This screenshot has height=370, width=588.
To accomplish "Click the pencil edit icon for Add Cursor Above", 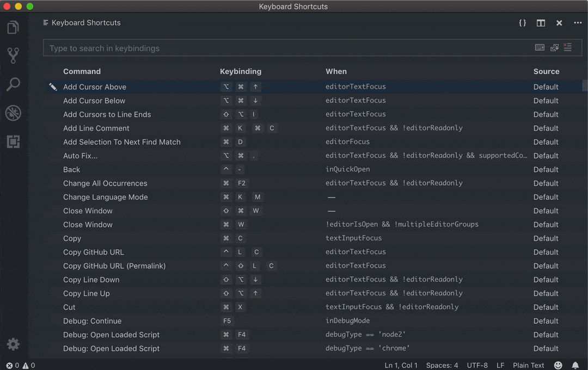I will (x=53, y=87).
